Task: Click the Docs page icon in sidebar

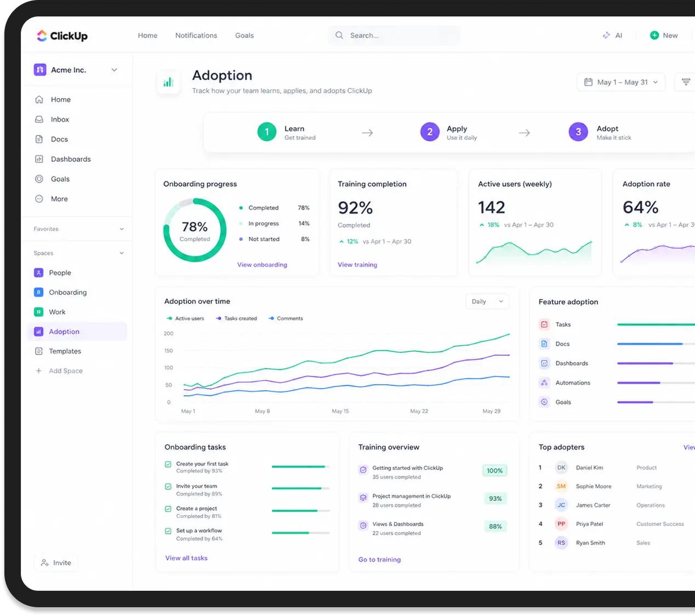Action: click(x=39, y=139)
